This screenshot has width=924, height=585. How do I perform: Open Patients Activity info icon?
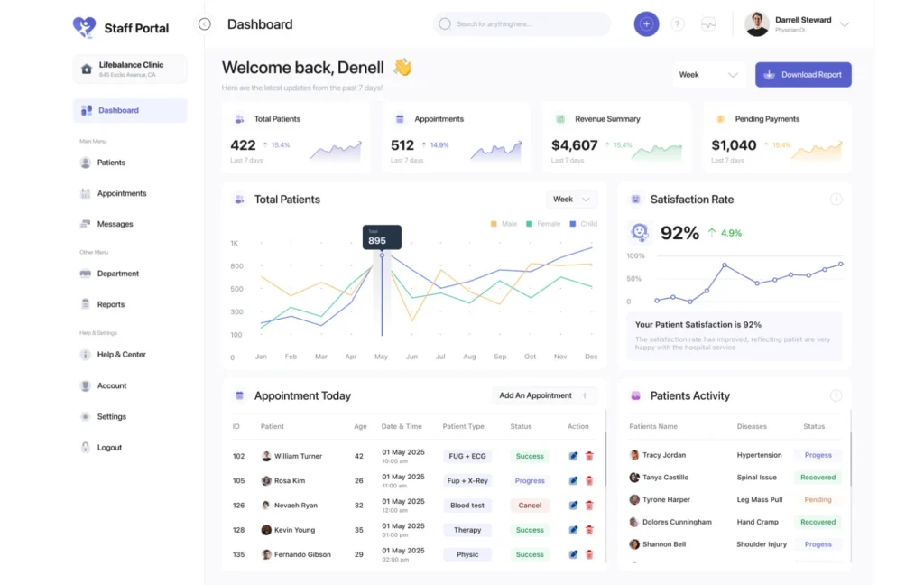point(836,395)
